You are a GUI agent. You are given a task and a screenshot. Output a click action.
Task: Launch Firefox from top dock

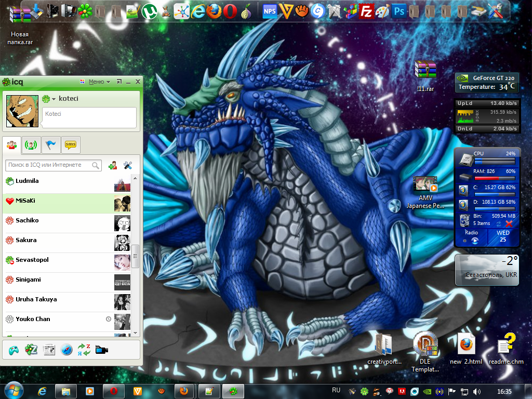coord(214,12)
